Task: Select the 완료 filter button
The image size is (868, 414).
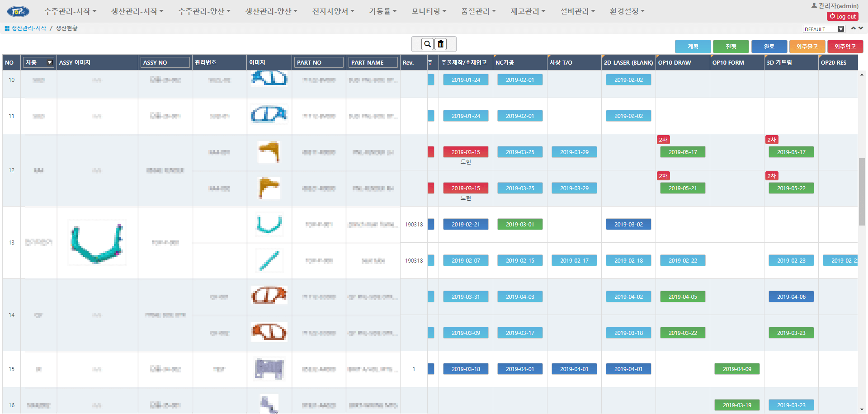Action: pyautogui.click(x=769, y=46)
